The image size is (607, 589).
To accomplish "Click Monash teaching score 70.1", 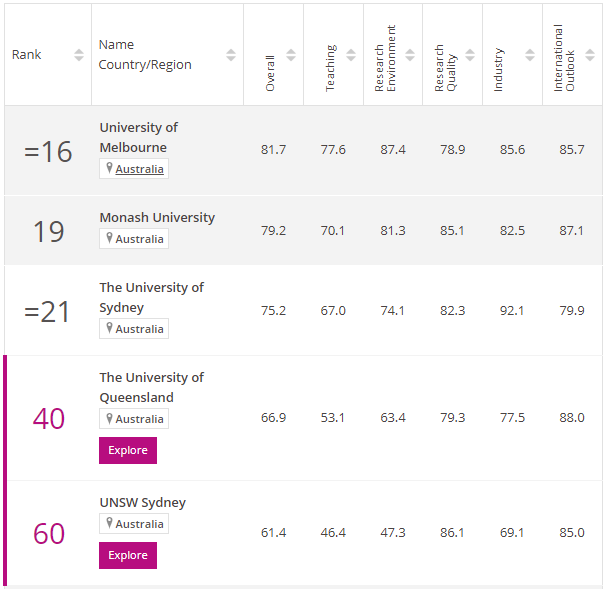I will 332,231.
